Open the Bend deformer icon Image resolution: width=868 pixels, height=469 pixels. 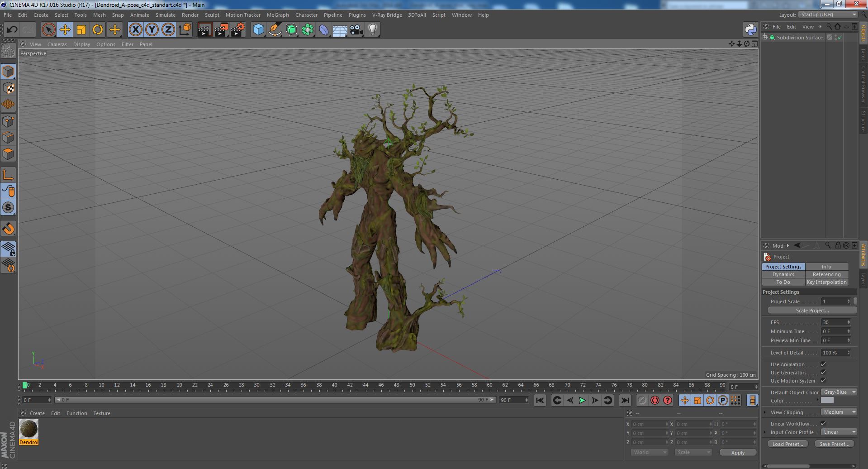(x=324, y=30)
